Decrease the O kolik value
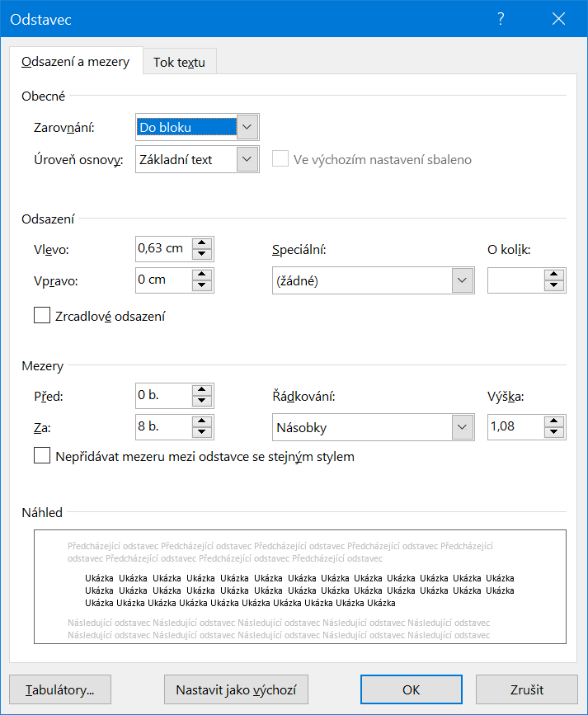Image resolution: width=588 pixels, height=715 pixels. pyautogui.click(x=555, y=287)
